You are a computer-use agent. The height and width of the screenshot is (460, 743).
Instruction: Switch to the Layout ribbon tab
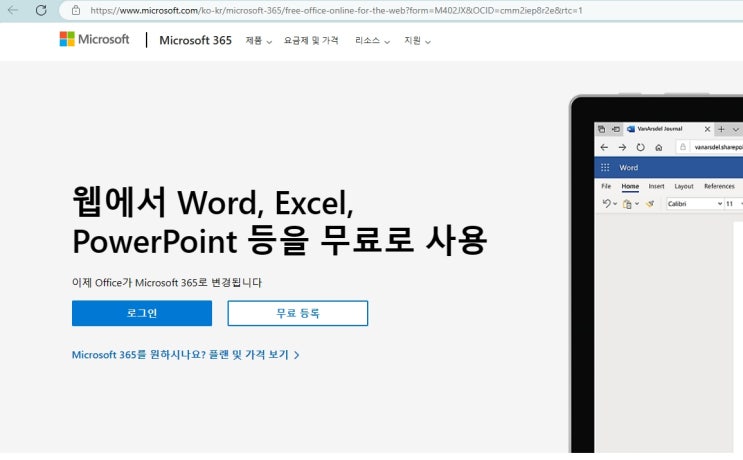(x=684, y=186)
